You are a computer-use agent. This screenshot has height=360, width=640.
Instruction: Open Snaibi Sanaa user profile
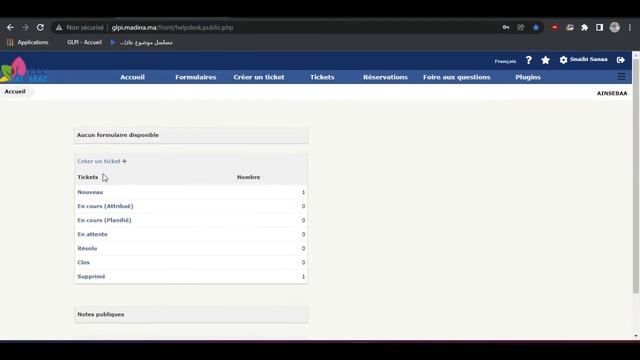coord(589,60)
